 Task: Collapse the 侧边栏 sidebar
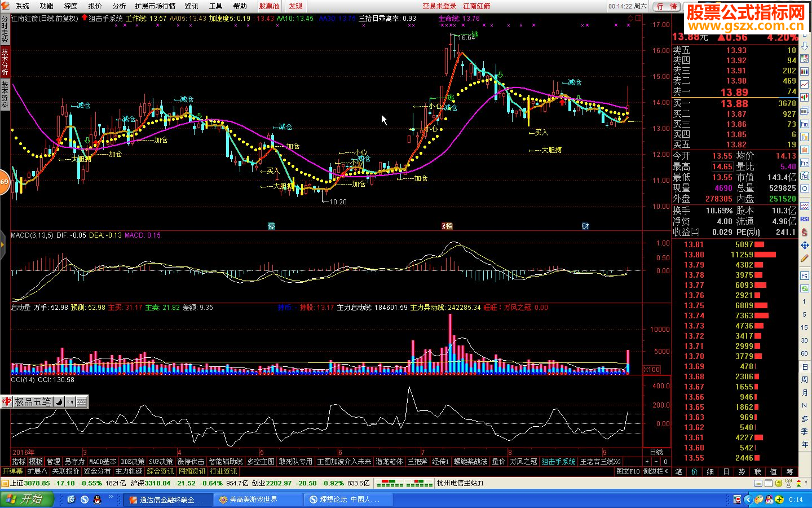click(x=656, y=471)
